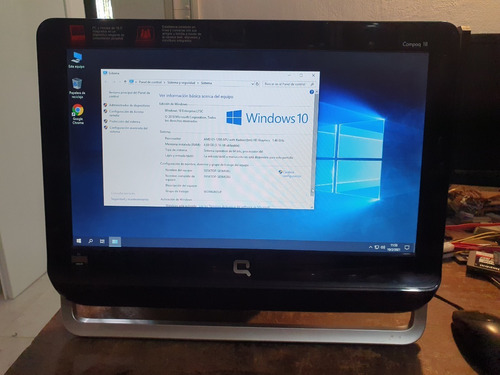This screenshot has width=500, height=375.
Task: Select Sistema y seguridad in breadcrumb
Action: (181, 82)
